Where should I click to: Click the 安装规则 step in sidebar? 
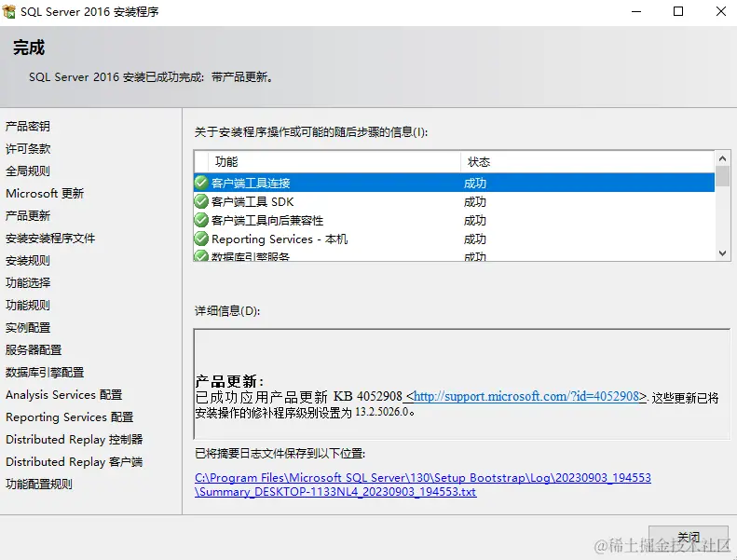pyautogui.click(x=28, y=260)
